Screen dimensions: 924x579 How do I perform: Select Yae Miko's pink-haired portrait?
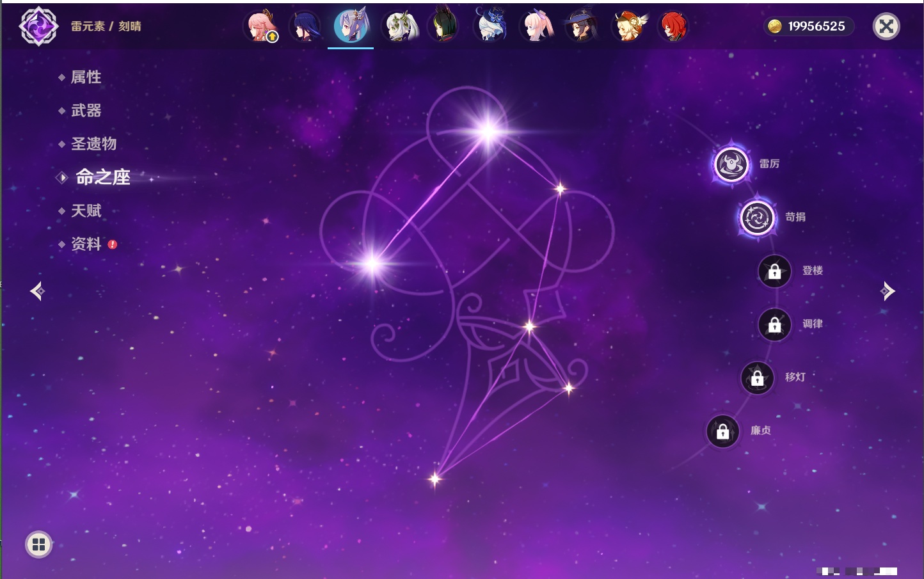260,26
